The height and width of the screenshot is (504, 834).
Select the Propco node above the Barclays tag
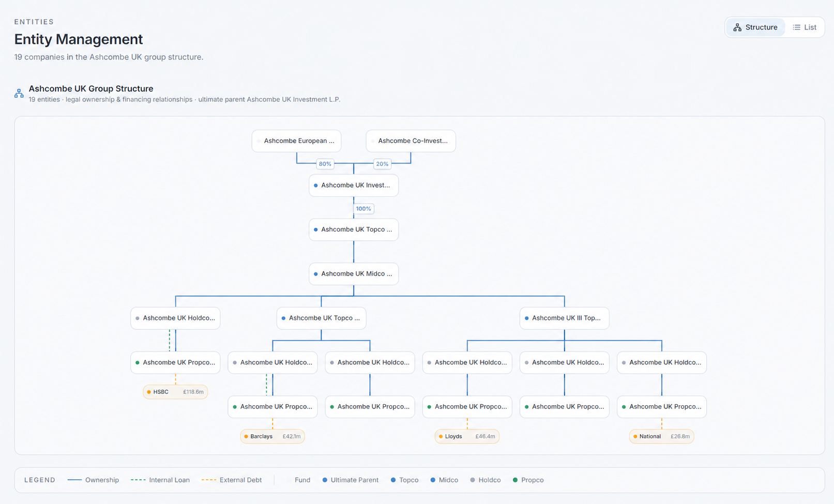272,407
